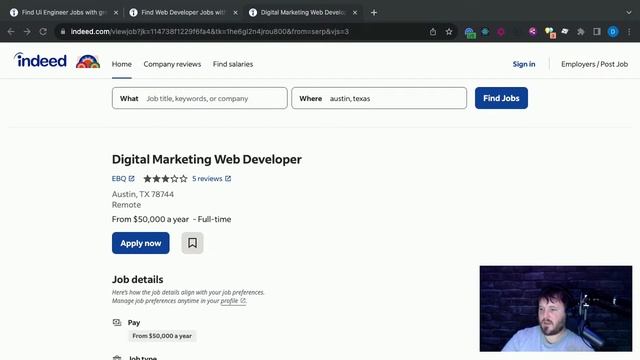Open the Extensions puzzle icon

pyautogui.click(x=580, y=31)
